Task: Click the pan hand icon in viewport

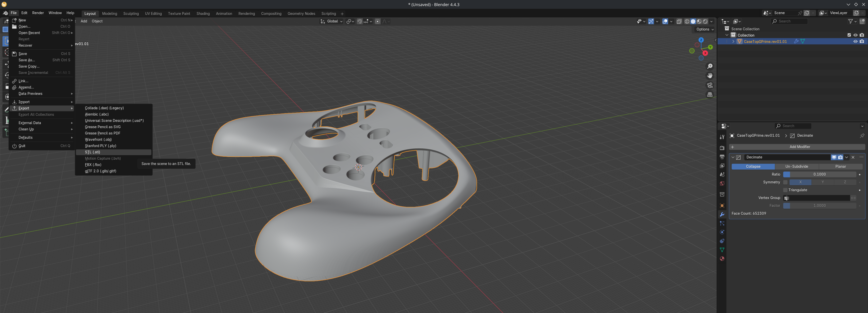Action: point(710,76)
